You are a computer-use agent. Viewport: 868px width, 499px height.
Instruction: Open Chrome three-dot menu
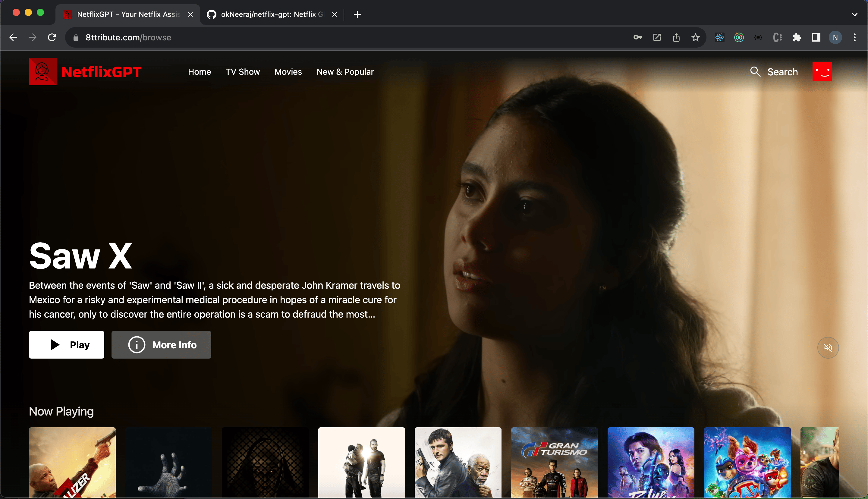[855, 37]
